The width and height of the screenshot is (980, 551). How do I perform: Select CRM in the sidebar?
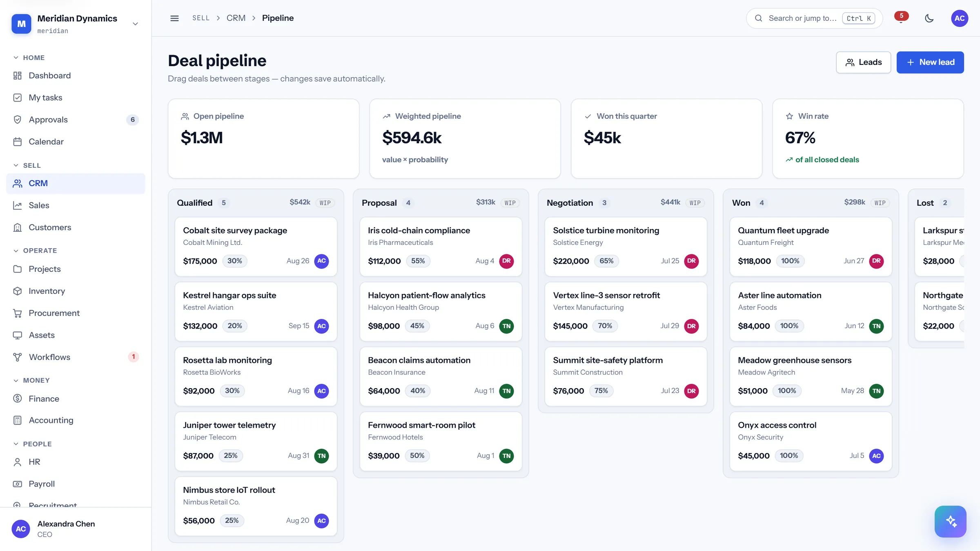pyautogui.click(x=76, y=183)
